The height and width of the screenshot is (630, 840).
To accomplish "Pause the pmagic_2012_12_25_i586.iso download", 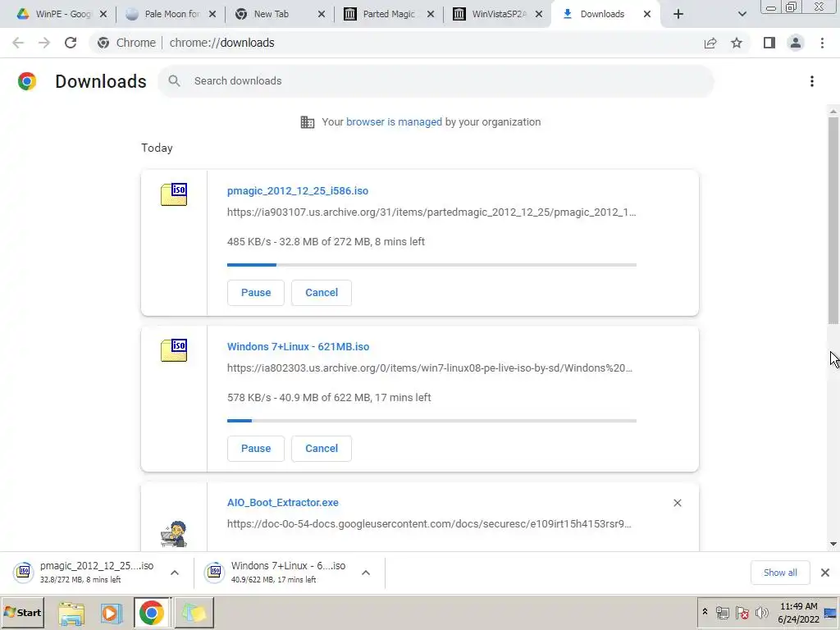I will pos(256,293).
